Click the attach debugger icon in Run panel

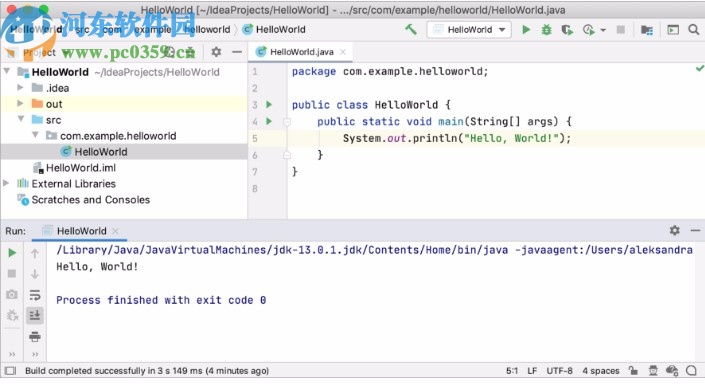coord(12,315)
